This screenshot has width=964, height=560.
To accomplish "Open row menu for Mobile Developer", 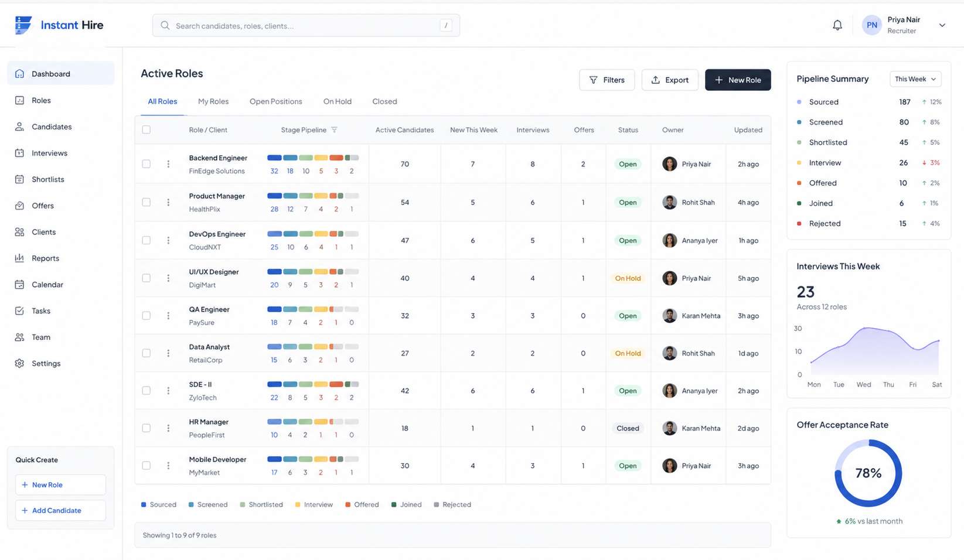I will [x=168, y=466].
